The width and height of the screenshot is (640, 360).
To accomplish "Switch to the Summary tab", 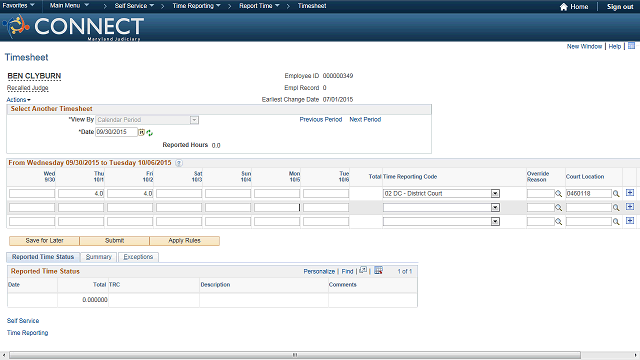I will click(99, 257).
